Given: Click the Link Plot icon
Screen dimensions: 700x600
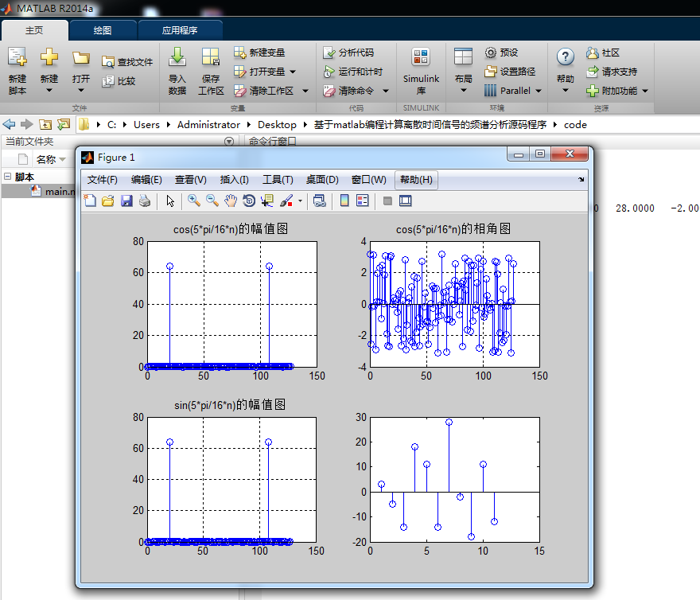Looking at the screenshot, I should point(319,201).
